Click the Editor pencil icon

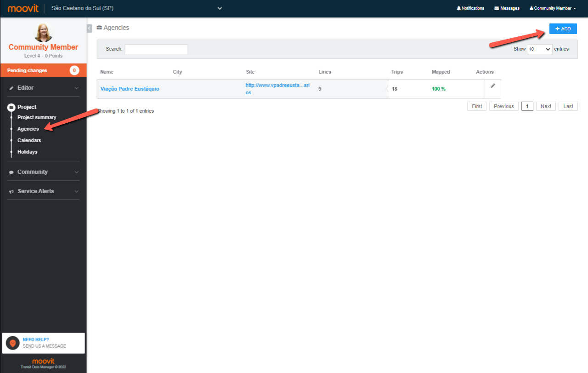[11, 88]
